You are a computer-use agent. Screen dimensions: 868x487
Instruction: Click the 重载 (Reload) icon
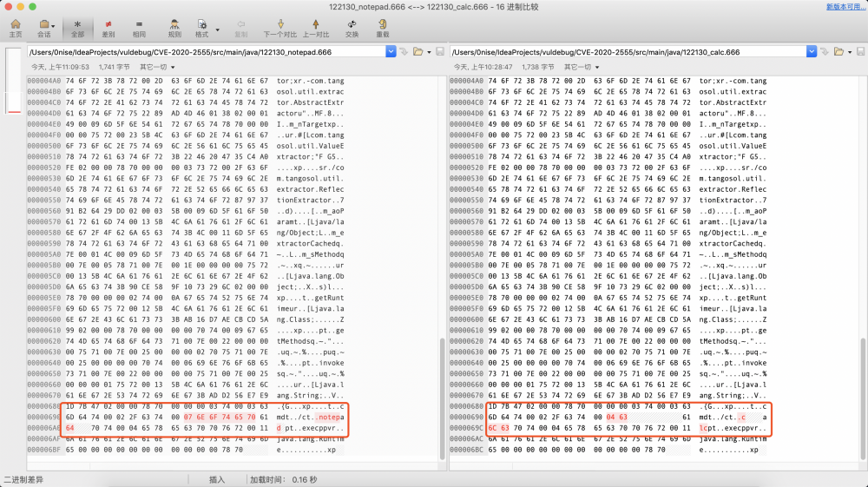tap(383, 29)
